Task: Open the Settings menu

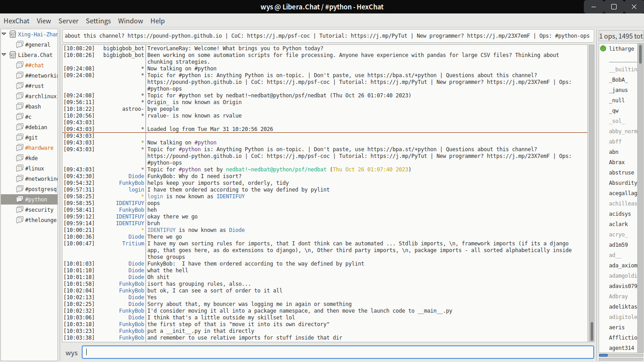Action: 98,21
